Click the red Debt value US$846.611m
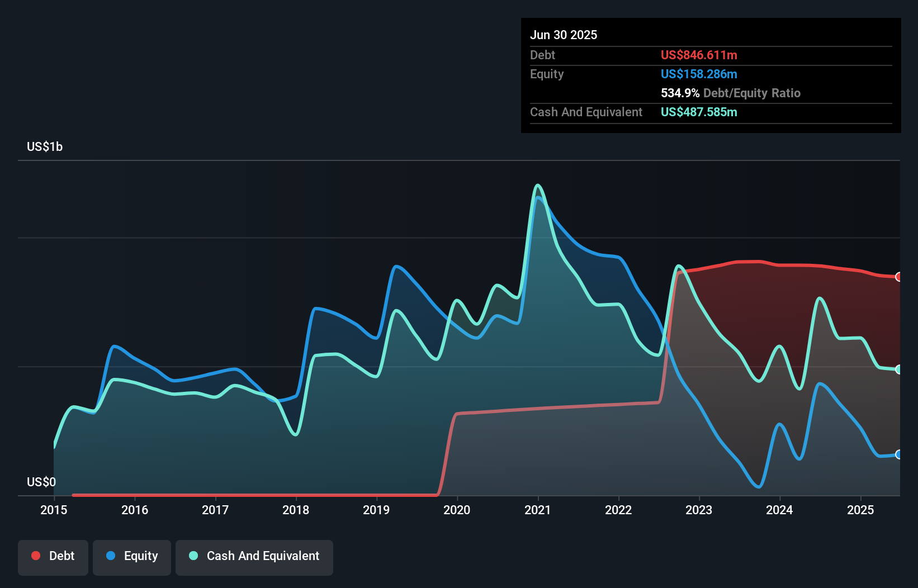 pyautogui.click(x=699, y=55)
